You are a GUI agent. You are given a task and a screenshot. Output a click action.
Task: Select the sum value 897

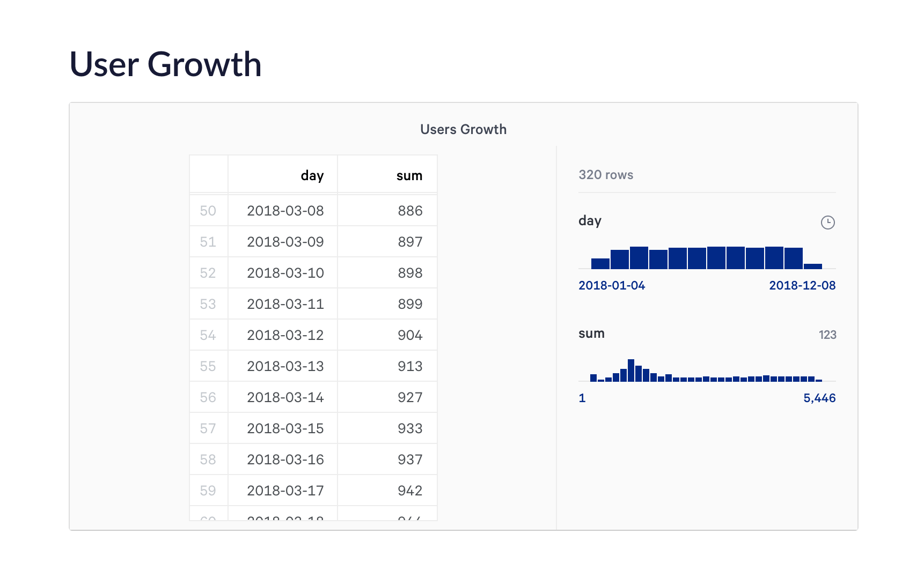(410, 242)
